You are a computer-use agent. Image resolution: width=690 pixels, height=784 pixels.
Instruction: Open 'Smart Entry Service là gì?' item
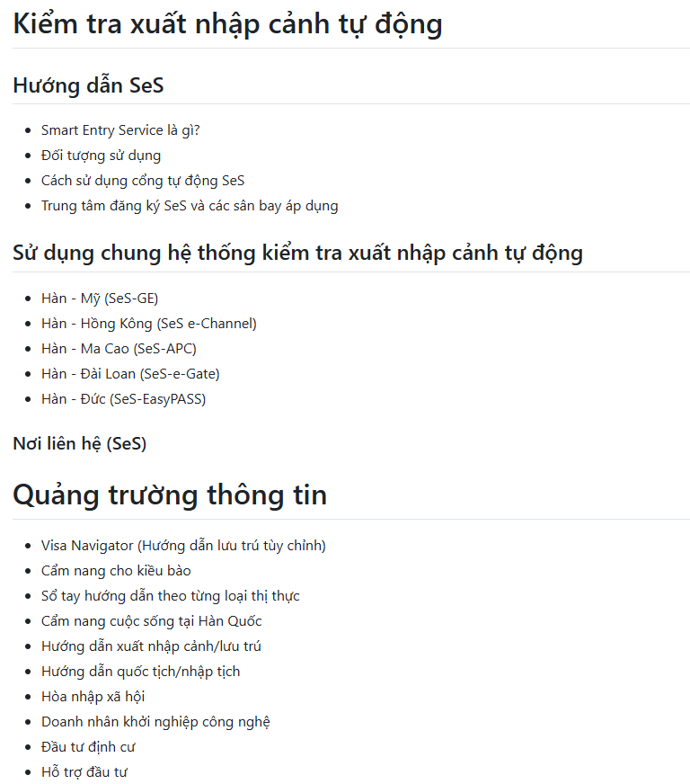coord(120,130)
